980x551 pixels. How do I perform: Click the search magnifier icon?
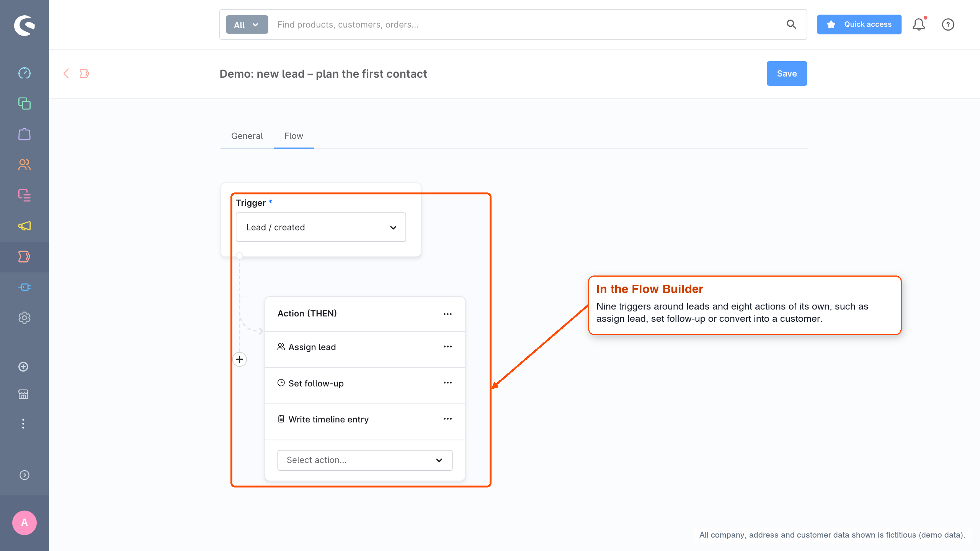[791, 24]
